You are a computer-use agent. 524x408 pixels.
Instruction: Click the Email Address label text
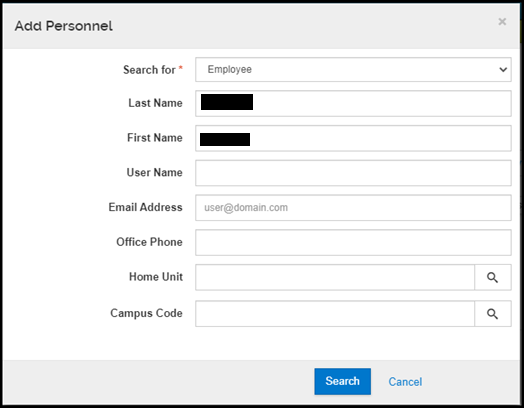(145, 207)
